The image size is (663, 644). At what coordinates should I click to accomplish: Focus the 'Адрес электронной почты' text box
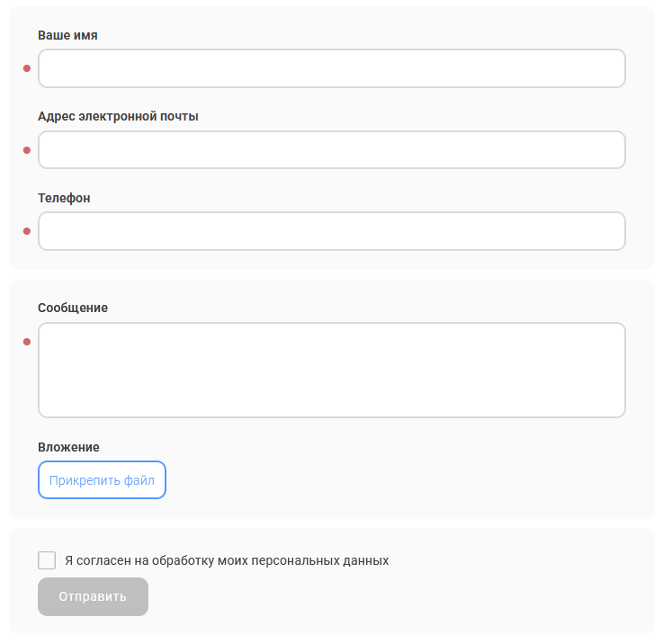coord(331,149)
